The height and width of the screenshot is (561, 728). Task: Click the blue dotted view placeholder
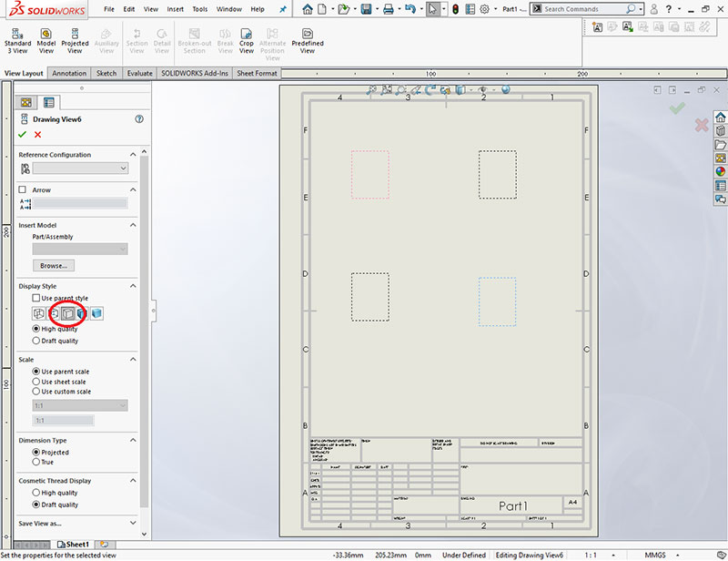[497, 301]
